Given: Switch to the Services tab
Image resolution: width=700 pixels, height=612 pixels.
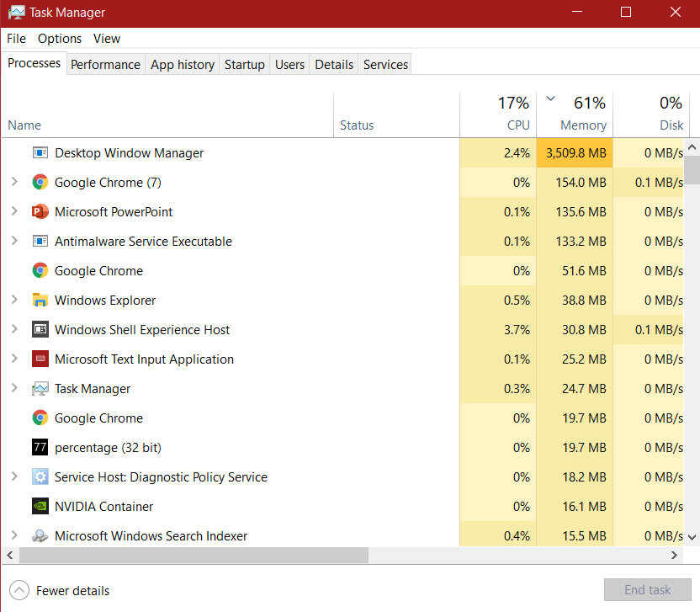Looking at the screenshot, I should 385,65.
